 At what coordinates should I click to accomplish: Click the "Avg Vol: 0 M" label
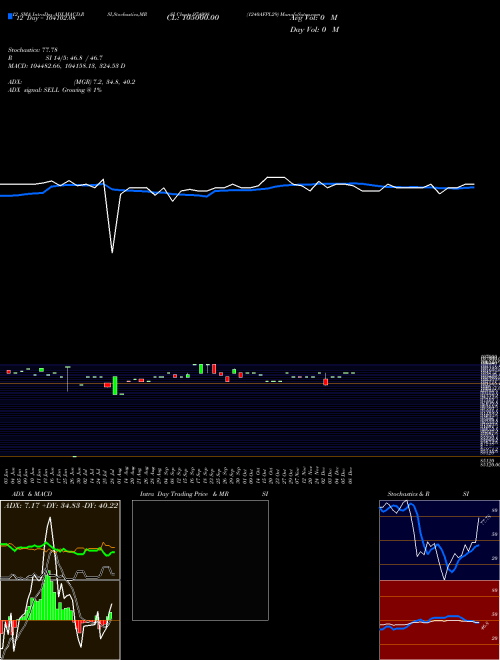(315, 18)
